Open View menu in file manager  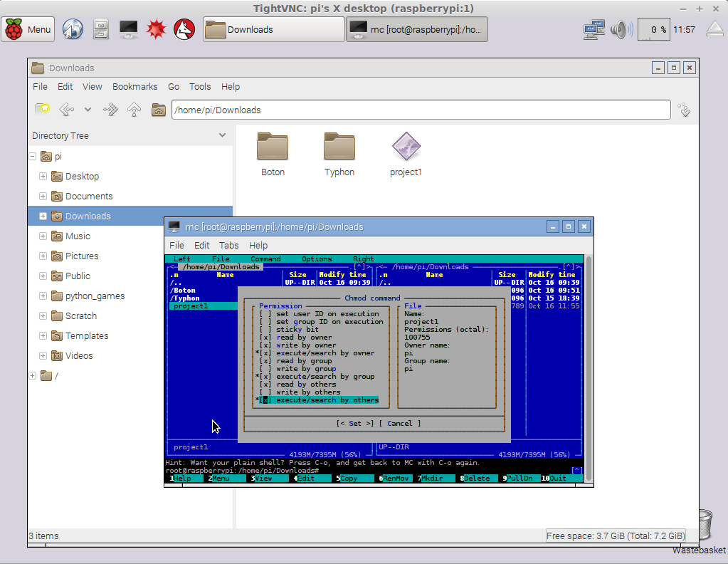[x=92, y=86]
